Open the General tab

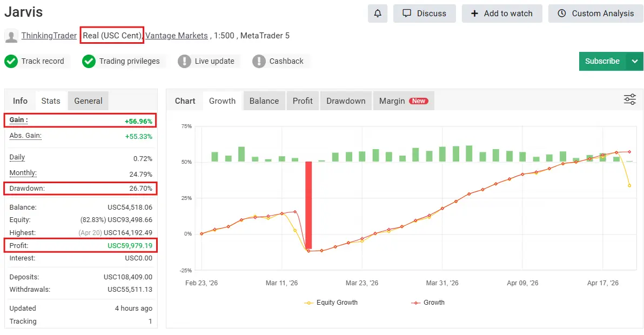click(88, 101)
